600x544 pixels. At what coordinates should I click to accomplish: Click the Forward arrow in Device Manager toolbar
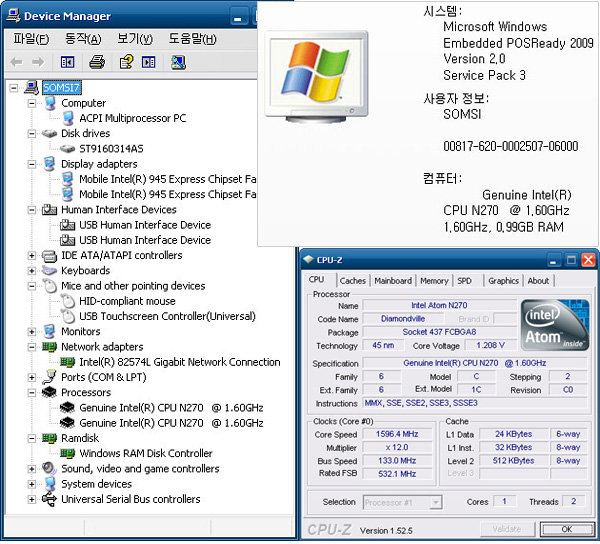tap(38, 62)
